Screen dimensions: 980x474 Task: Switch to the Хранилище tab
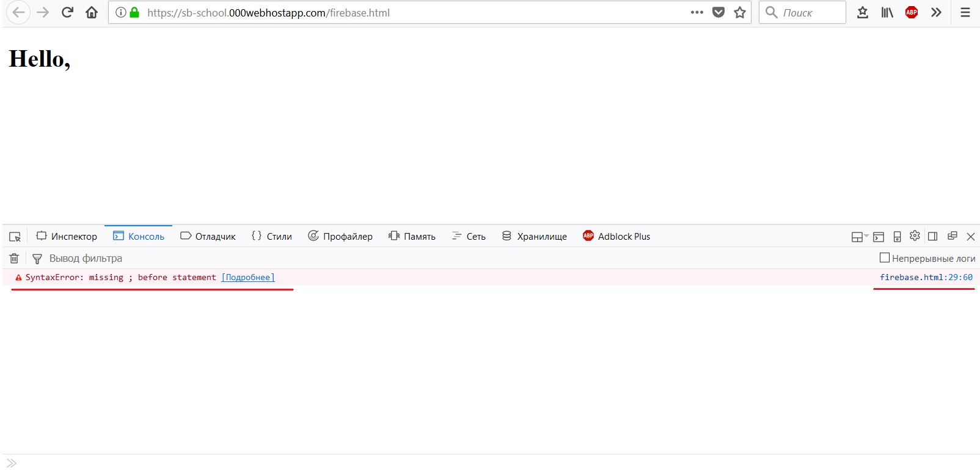535,236
